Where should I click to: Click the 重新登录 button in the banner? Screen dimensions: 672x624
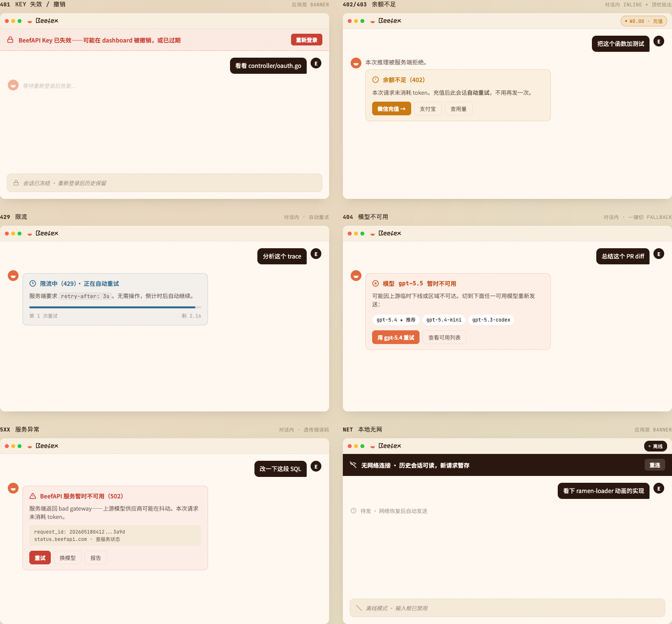(307, 40)
